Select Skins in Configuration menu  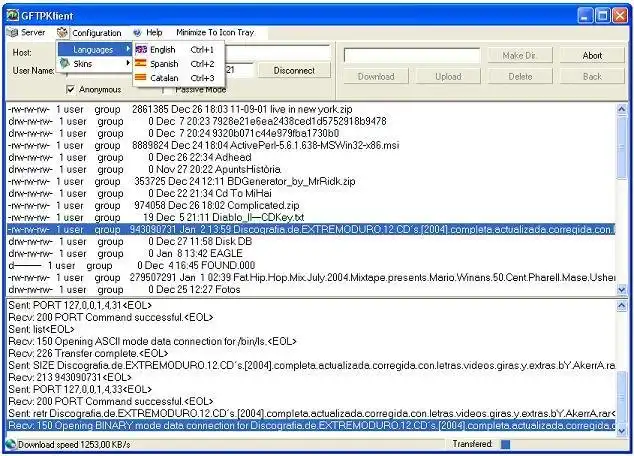95,63
